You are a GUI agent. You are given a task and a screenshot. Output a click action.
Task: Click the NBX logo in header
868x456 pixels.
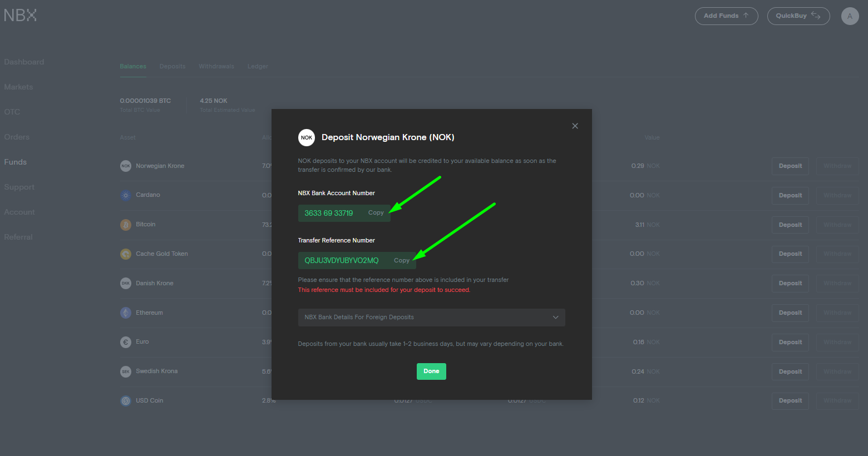[20, 16]
